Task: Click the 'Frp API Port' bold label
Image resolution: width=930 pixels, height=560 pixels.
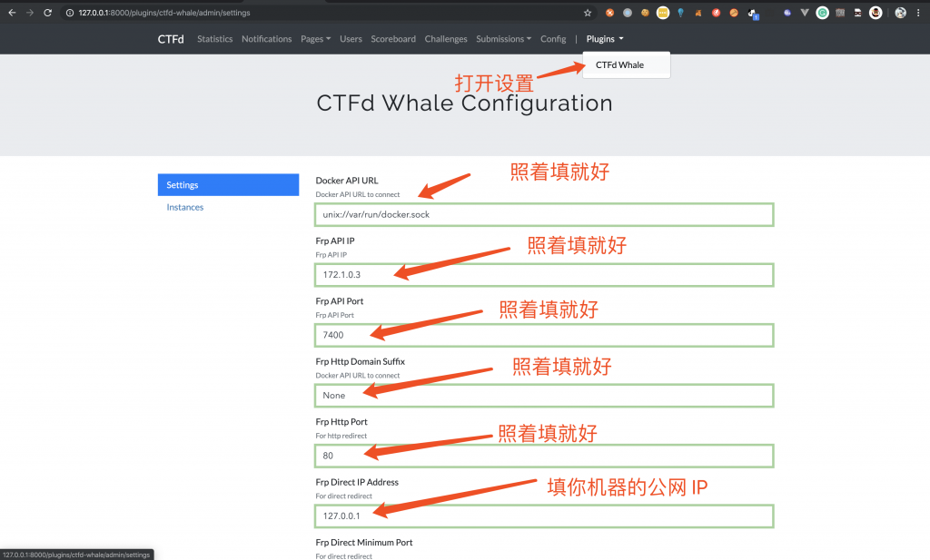Action: (340, 301)
